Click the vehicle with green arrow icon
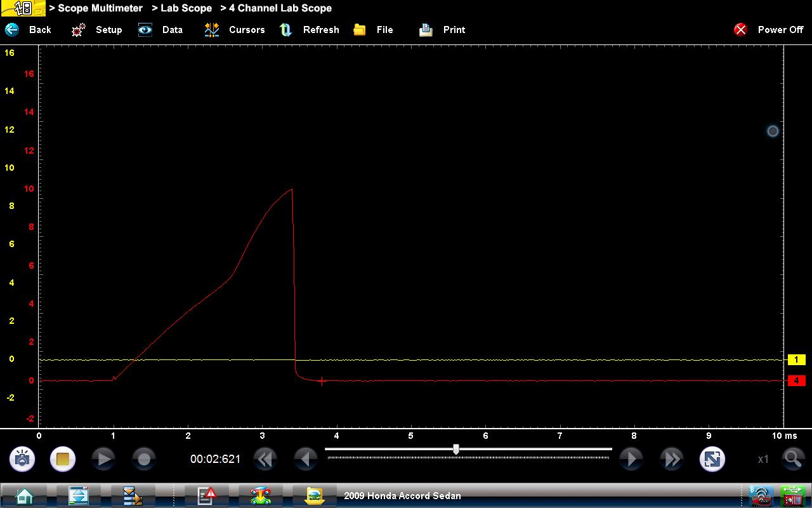This screenshot has width=812, height=508. (261, 496)
